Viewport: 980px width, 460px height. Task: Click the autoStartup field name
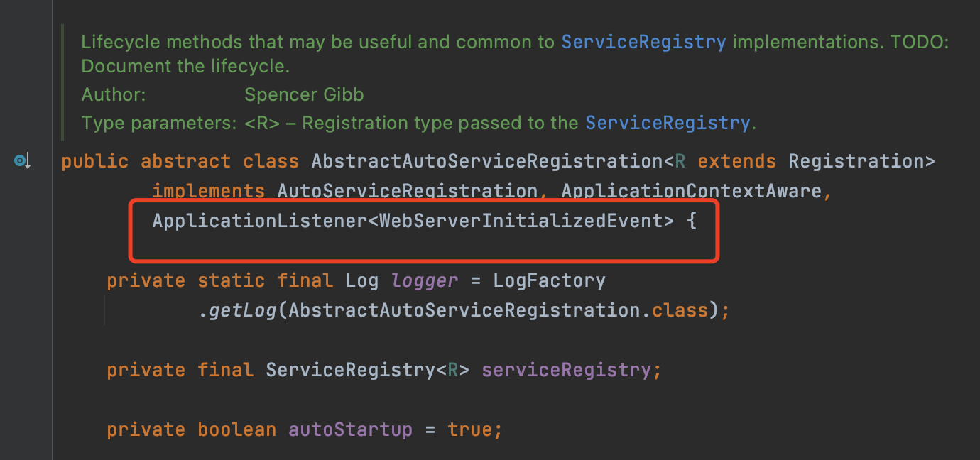(350, 429)
